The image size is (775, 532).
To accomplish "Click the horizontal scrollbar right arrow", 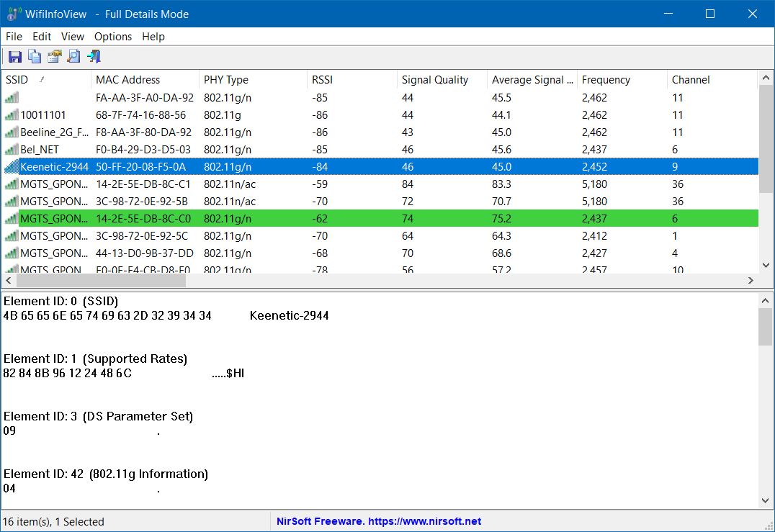I will (751, 280).
